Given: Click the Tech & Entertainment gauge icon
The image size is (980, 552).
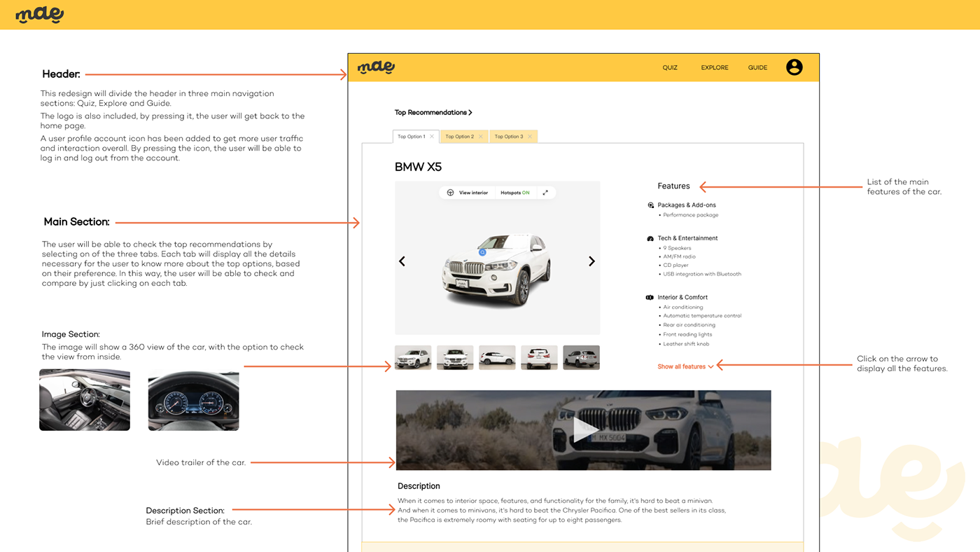Looking at the screenshot, I should (x=650, y=238).
